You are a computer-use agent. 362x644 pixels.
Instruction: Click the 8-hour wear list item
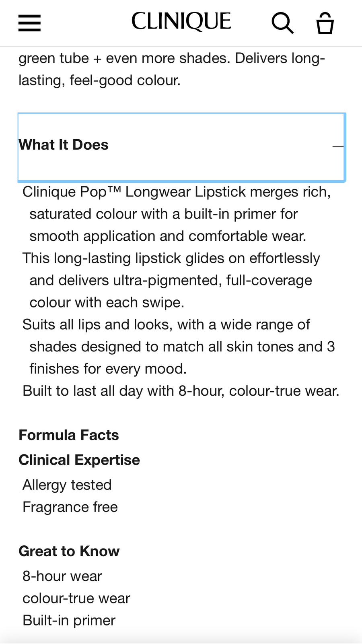[62, 576]
